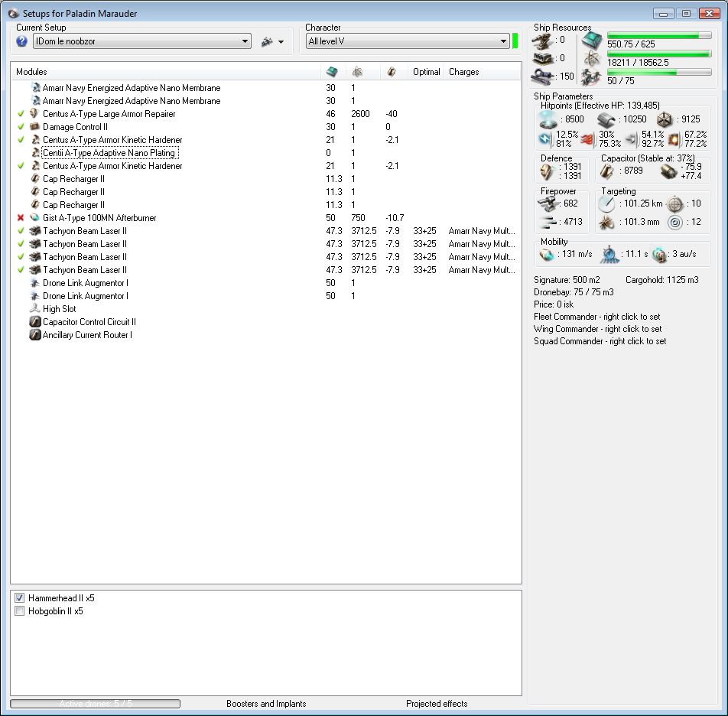Screen dimensions: 728x716
Task: Click the structure hitpoints icon showing 9125
Action: click(x=665, y=120)
